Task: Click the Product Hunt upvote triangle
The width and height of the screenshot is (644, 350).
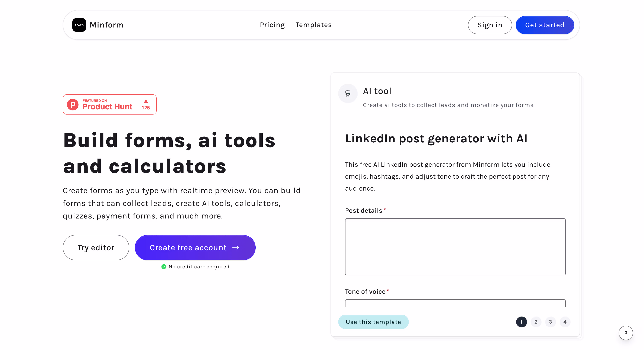Action: [146, 101]
